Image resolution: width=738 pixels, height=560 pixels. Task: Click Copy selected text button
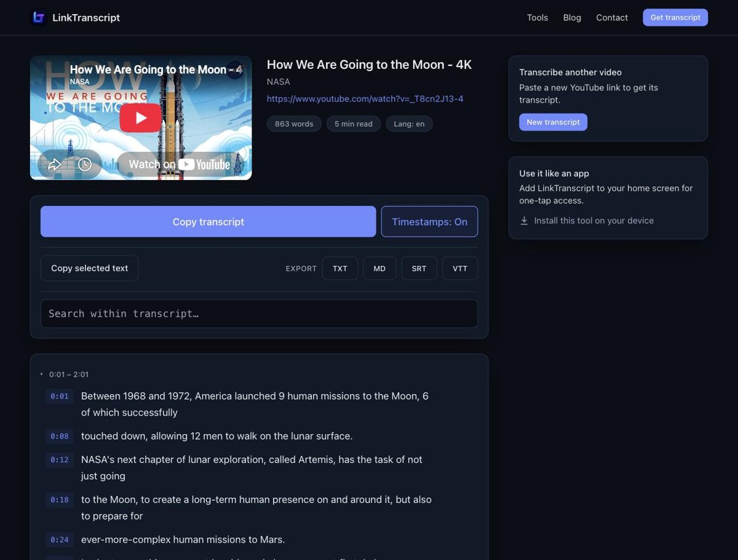[x=89, y=268]
